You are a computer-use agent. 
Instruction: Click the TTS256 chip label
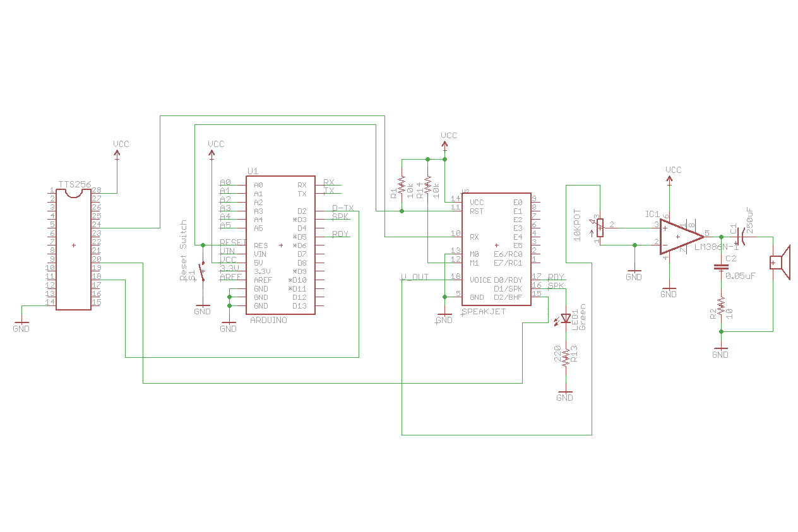[x=75, y=184]
